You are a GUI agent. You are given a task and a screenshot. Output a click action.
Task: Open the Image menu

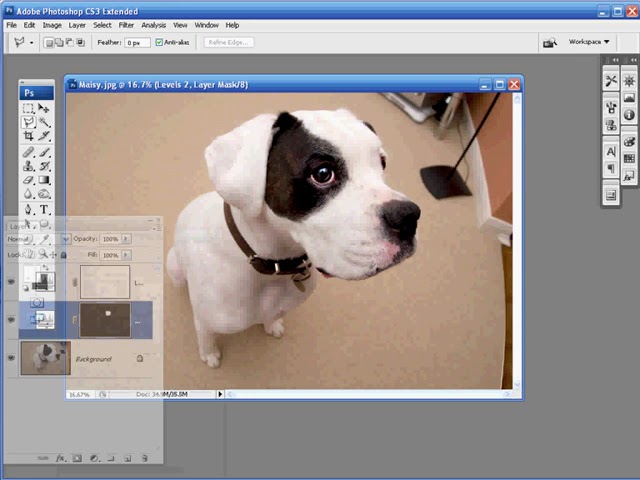[x=52, y=25]
